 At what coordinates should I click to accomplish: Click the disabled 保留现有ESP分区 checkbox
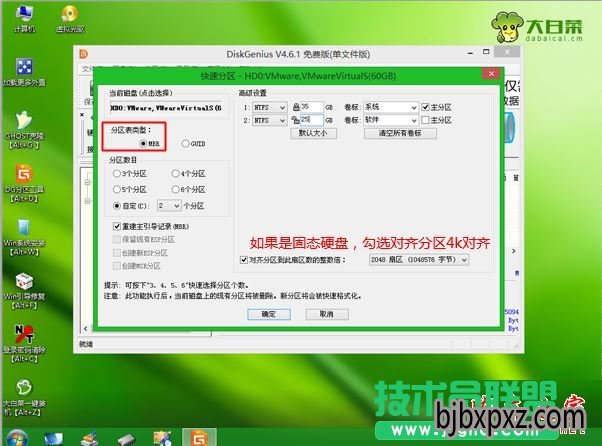click(117, 240)
